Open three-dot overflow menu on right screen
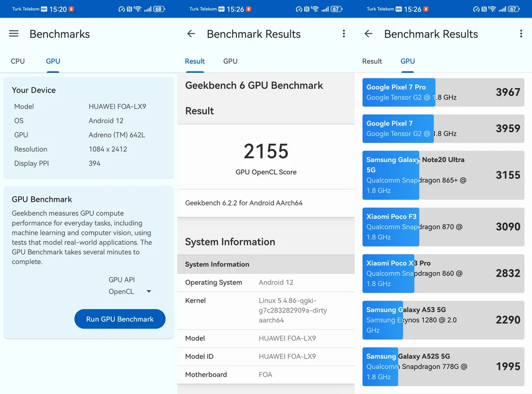This screenshot has height=394, width=532. point(521,34)
